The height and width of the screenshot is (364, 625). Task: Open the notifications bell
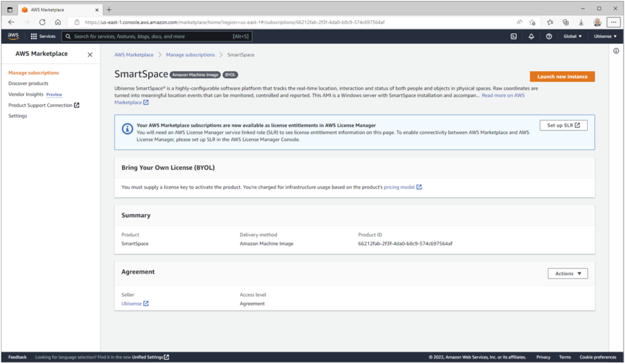(532, 36)
